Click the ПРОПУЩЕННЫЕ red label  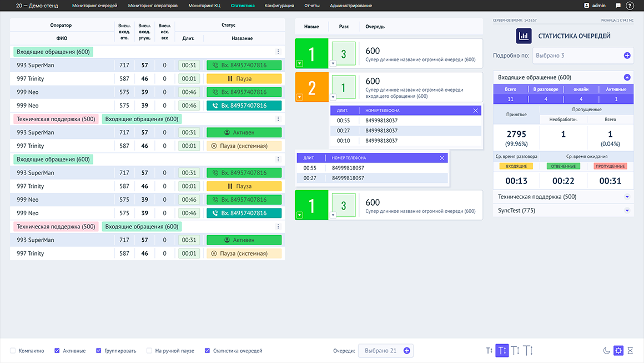[x=610, y=166]
